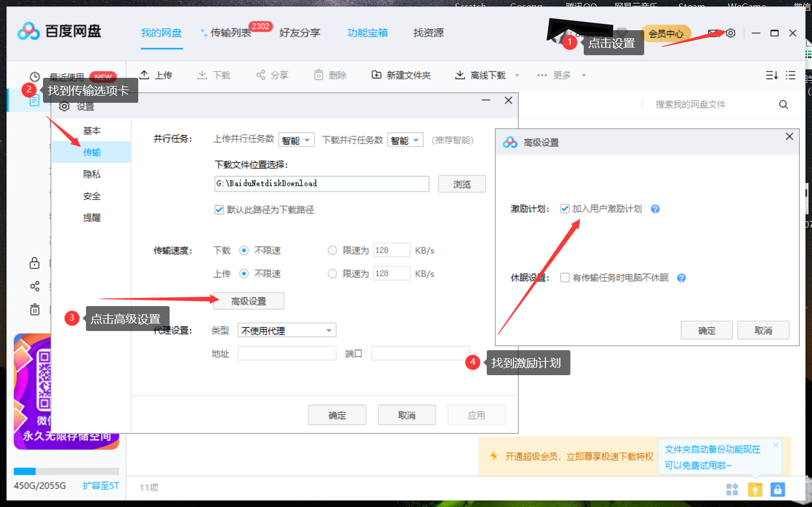This screenshot has height=507, width=812.
Task: Select the 隐私 tab in settings
Action: point(92,174)
